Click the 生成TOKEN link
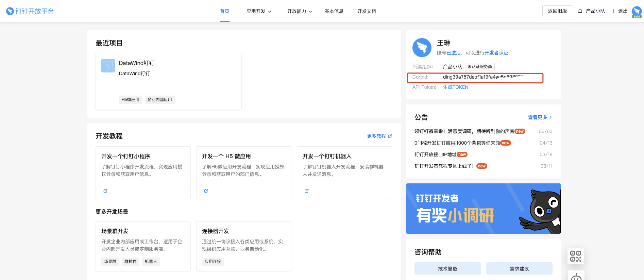Image resolution: width=644 pixels, height=280 pixels. click(456, 87)
